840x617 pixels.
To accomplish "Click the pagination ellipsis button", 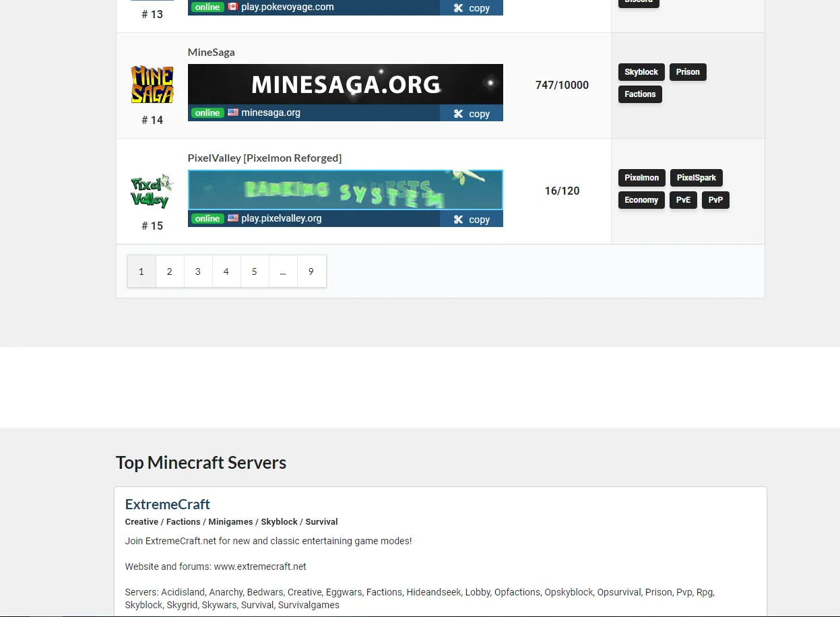I will (283, 271).
